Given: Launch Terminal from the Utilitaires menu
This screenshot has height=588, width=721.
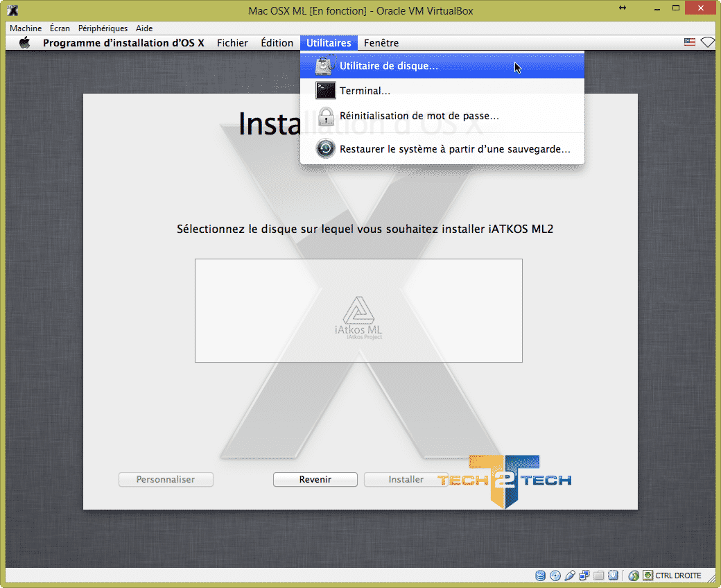Looking at the screenshot, I should tap(365, 91).
